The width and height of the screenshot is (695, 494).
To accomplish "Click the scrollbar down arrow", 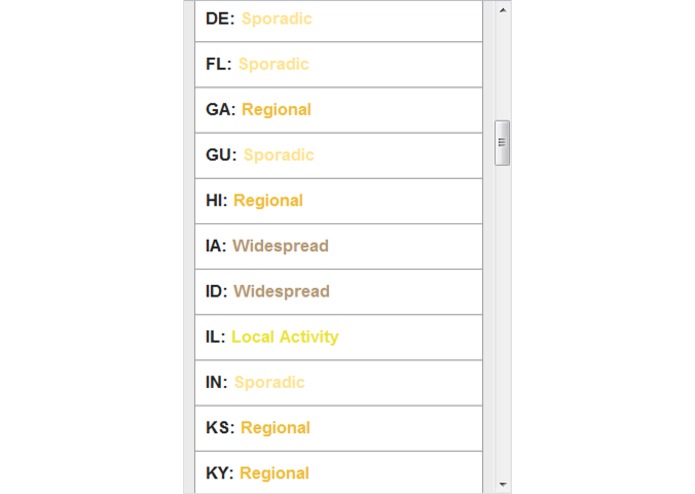I will (502, 484).
